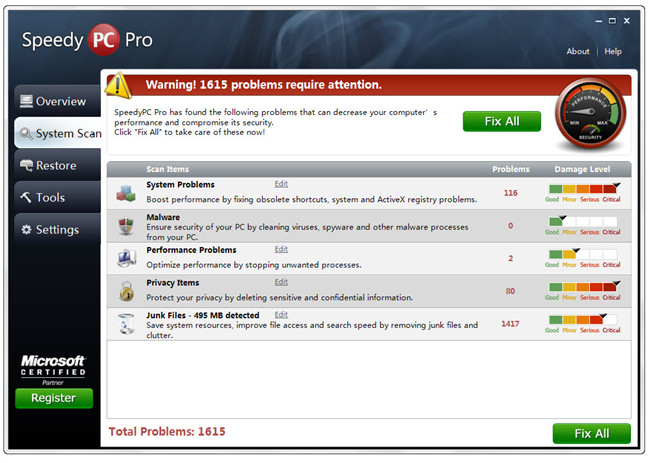650x463 pixels.
Task: Open the Help link
Action: tap(613, 51)
